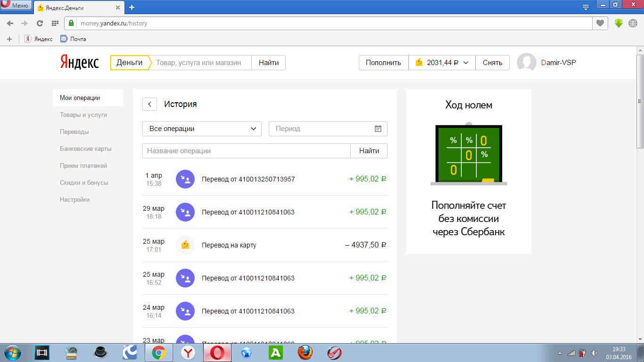Open a new browser tab
Image resolution: width=644 pixels, height=362 pixels.
coord(132,7)
